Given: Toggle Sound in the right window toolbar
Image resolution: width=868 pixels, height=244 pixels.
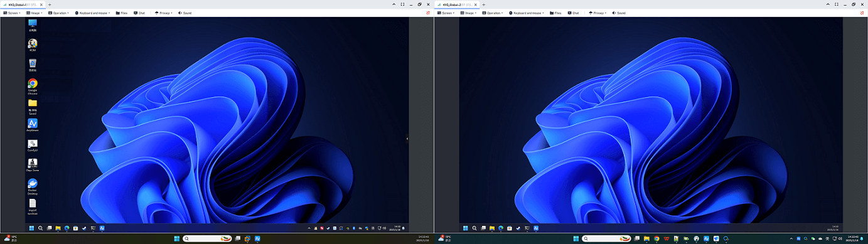Looking at the screenshot, I should pos(618,13).
